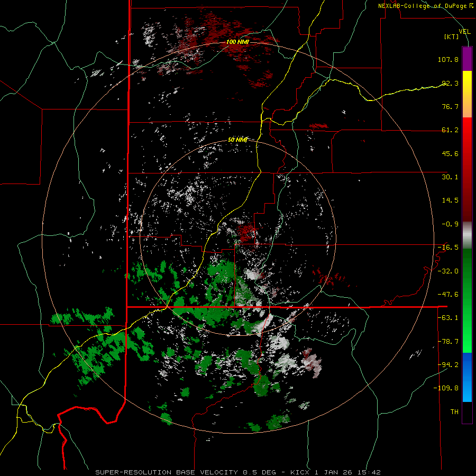Screen dimensions: 476x476
Task: Click the 61.2 value on velocity scale
Action: 450,130
